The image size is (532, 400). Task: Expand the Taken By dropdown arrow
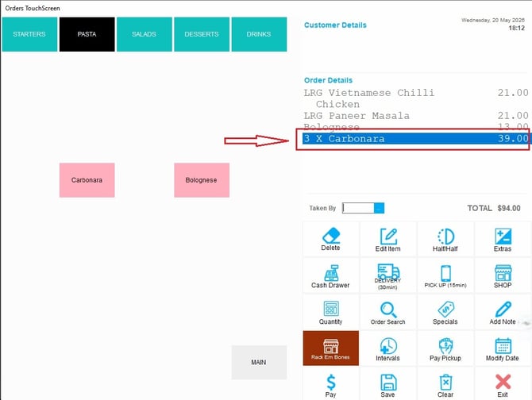[379, 208]
